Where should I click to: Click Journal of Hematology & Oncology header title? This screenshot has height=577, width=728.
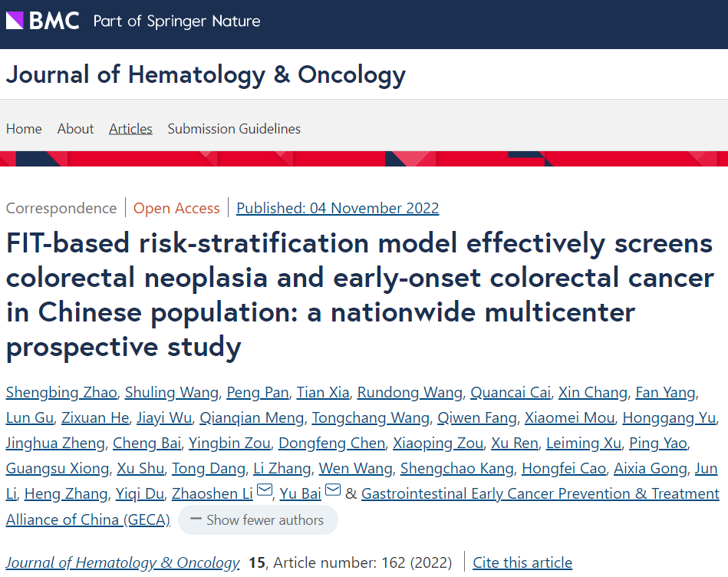click(206, 75)
